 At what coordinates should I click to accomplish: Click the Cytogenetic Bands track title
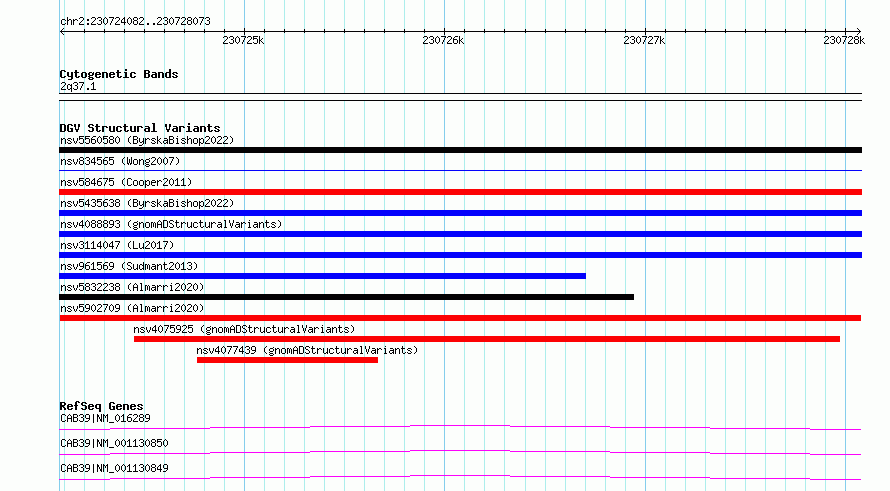pos(119,74)
